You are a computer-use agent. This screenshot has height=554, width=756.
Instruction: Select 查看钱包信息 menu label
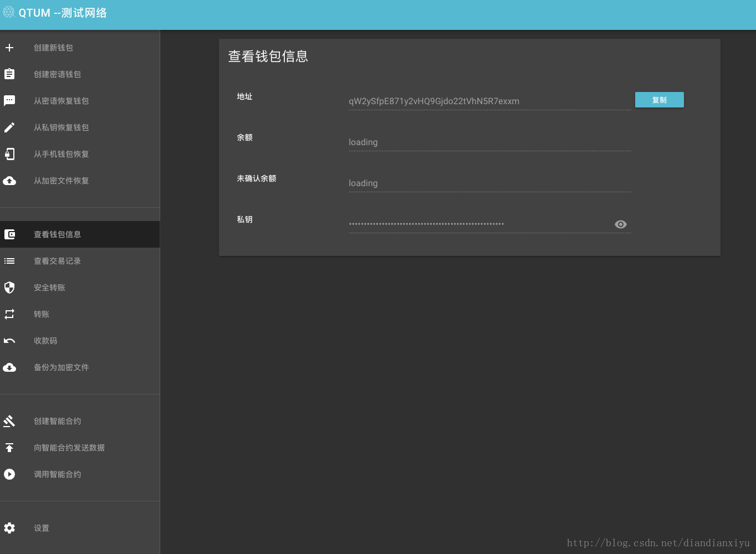tap(57, 234)
